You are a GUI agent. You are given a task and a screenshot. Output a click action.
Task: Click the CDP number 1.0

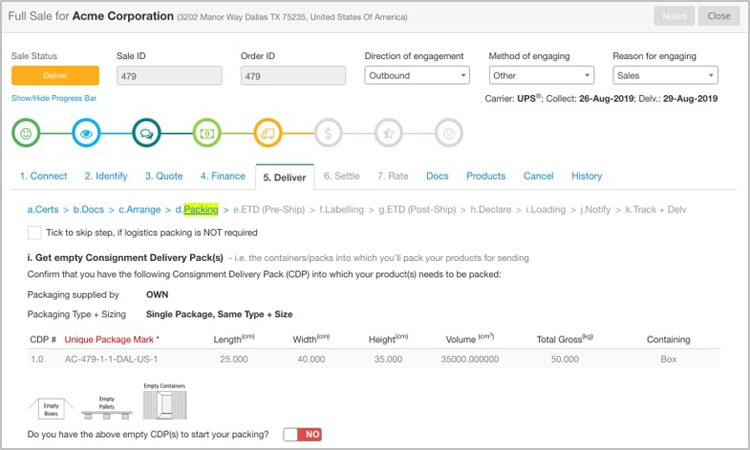[x=37, y=359]
